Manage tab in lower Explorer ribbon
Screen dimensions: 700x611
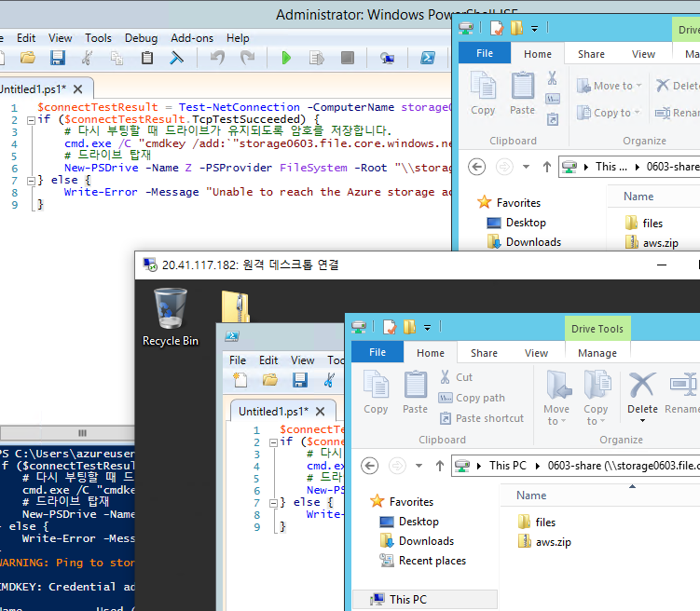click(597, 353)
